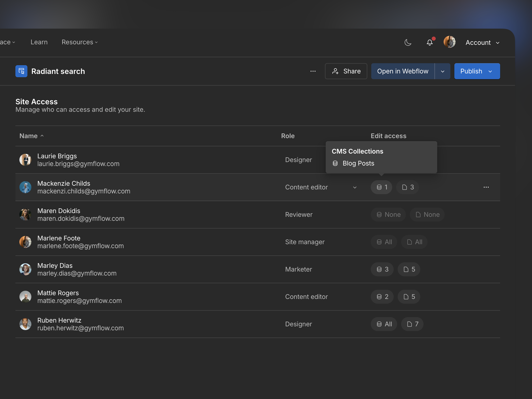
Task: Open the dropdown next to Open in Webflow
Action: (x=443, y=71)
